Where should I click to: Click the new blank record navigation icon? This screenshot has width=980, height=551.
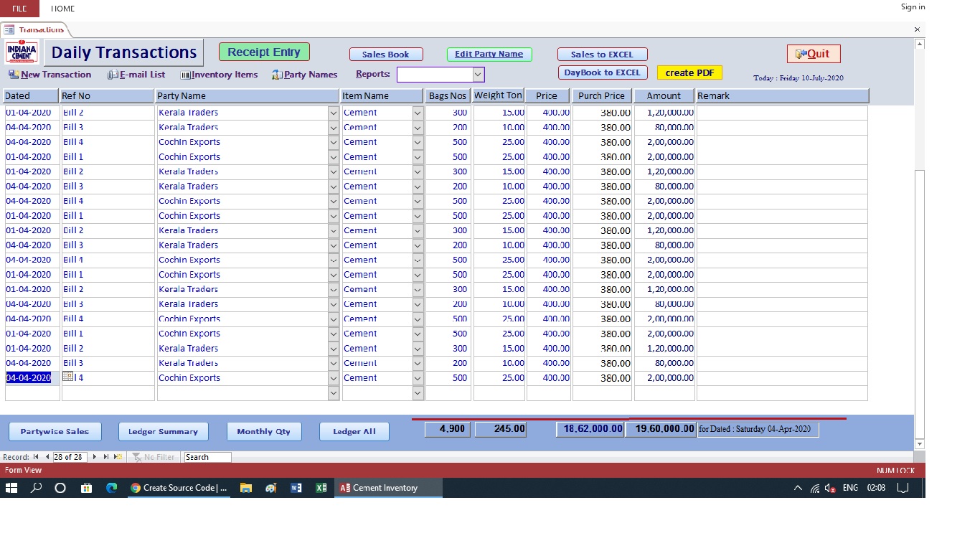click(x=118, y=457)
